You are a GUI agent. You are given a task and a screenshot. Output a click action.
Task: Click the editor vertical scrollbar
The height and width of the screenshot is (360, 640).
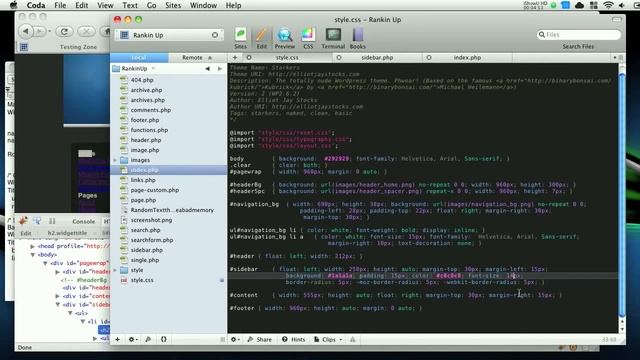tap(622, 194)
